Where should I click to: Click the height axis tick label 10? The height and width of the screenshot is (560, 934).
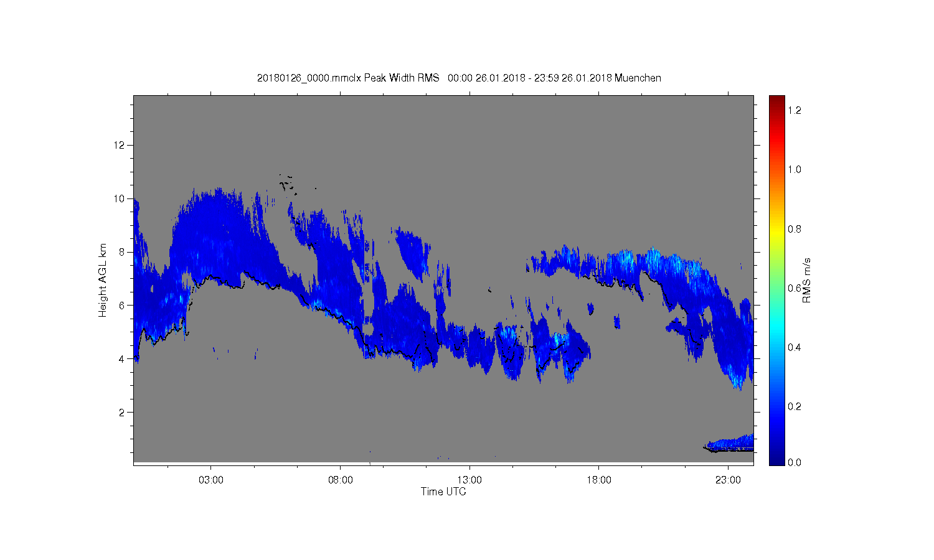(x=120, y=198)
